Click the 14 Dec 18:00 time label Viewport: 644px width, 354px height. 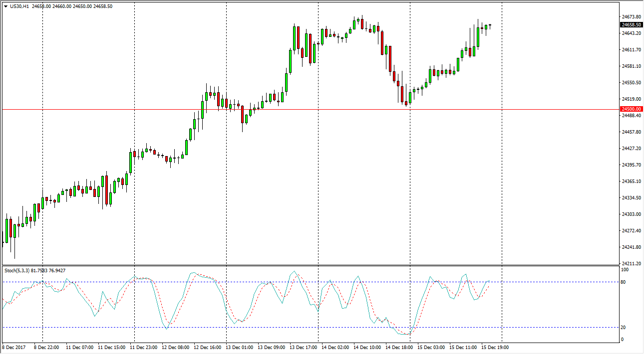pyautogui.click(x=399, y=347)
